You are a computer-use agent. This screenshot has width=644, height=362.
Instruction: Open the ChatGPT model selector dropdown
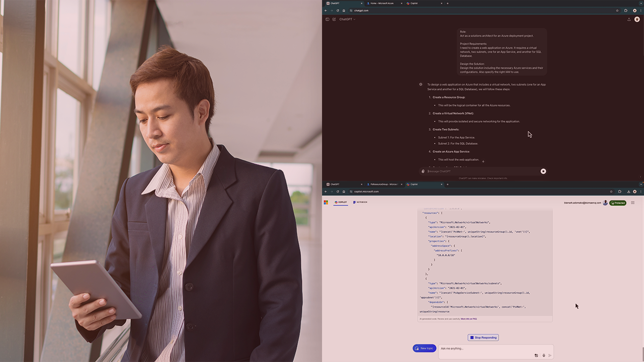(347, 19)
